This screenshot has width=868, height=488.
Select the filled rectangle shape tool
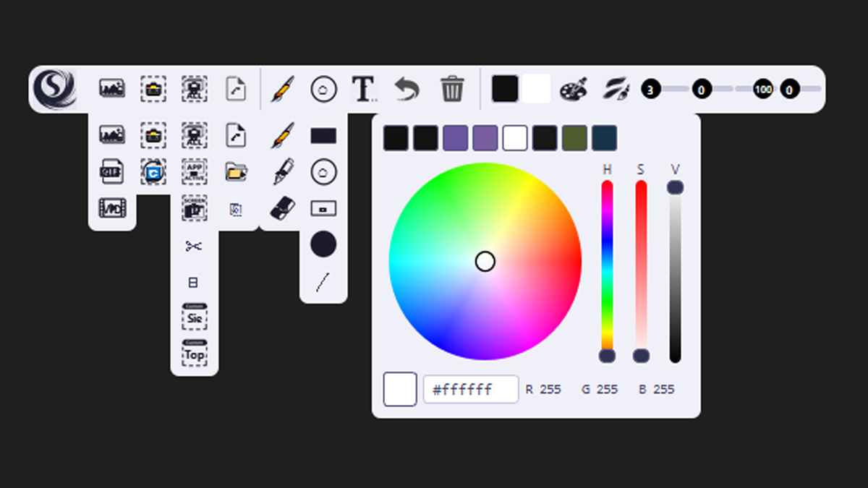click(x=323, y=134)
